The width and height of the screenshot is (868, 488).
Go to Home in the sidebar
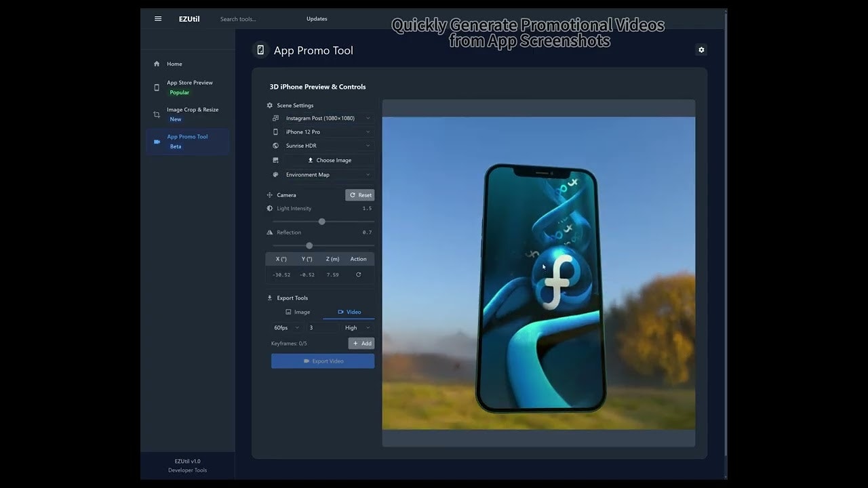(188, 64)
